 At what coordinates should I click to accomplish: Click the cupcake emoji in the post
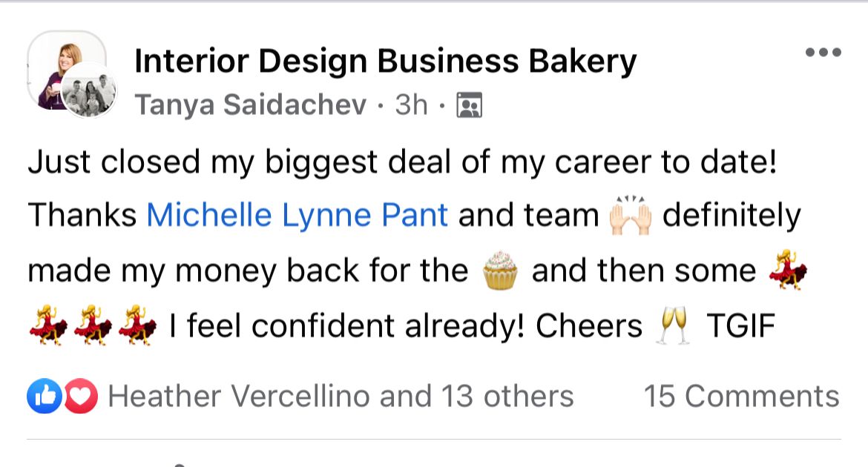point(500,271)
